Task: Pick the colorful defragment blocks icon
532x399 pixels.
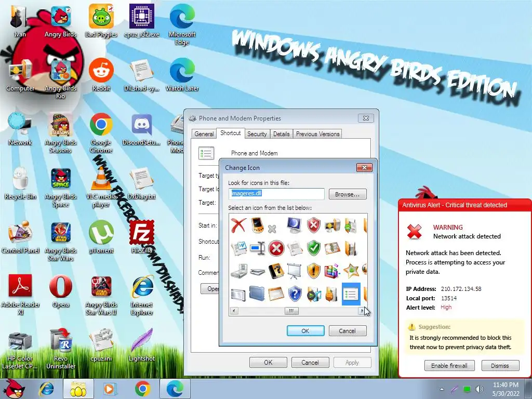Action: point(332,271)
